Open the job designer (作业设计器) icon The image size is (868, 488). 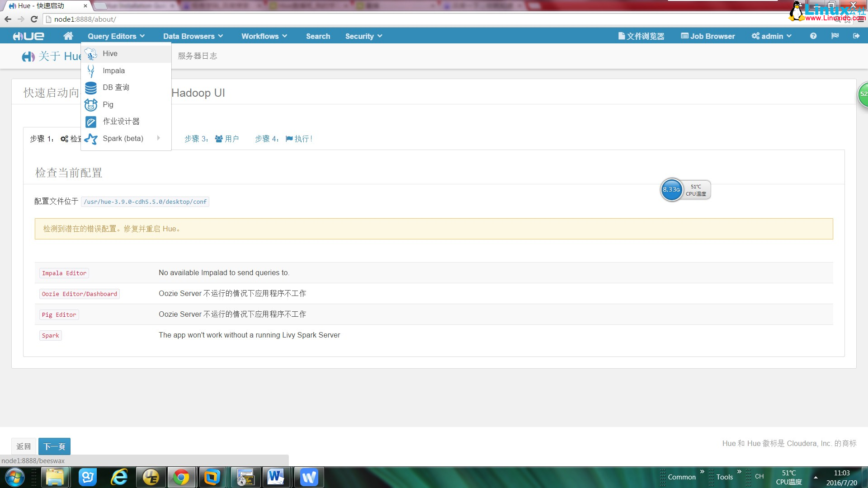91,122
